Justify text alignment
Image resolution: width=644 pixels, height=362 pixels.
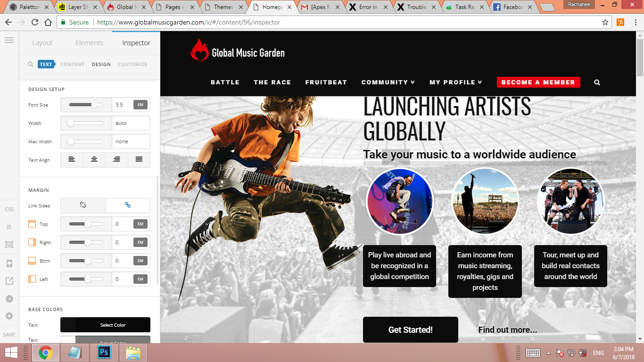click(139, 160)
